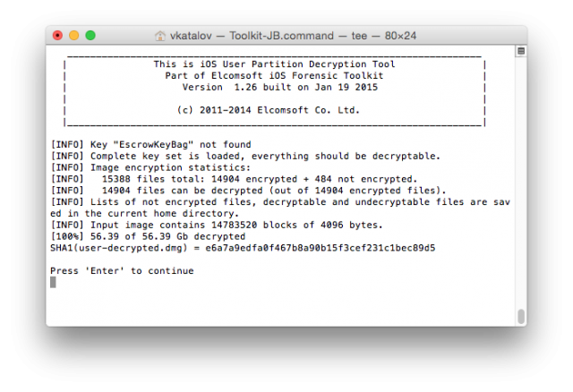Zoom the terminal window with green button
The image size is (573, 392).
[90, 36]
